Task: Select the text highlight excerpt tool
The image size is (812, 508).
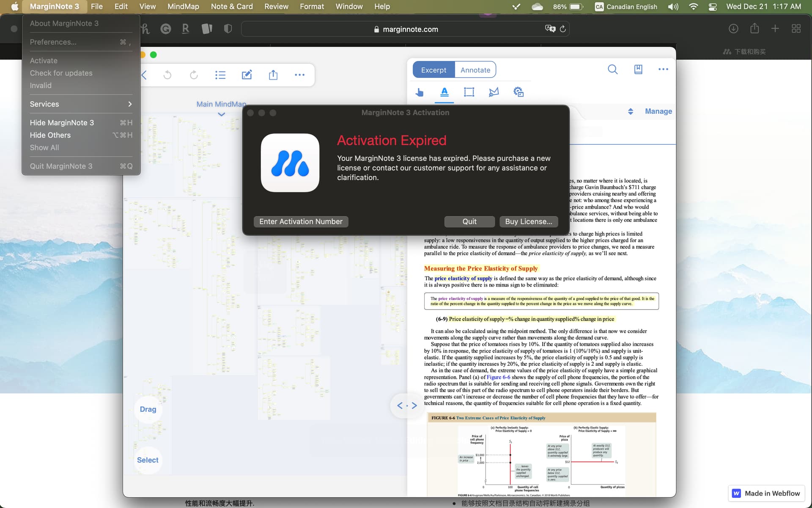Action: pyautogui.click(x=444, y=92)
